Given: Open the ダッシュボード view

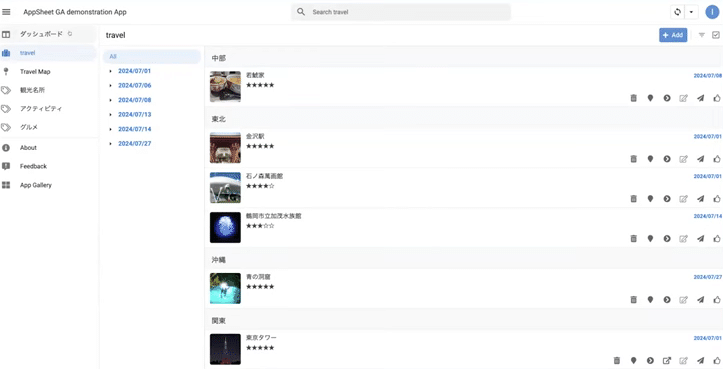Looking at the screenshot, I should [x=48, y=34].
